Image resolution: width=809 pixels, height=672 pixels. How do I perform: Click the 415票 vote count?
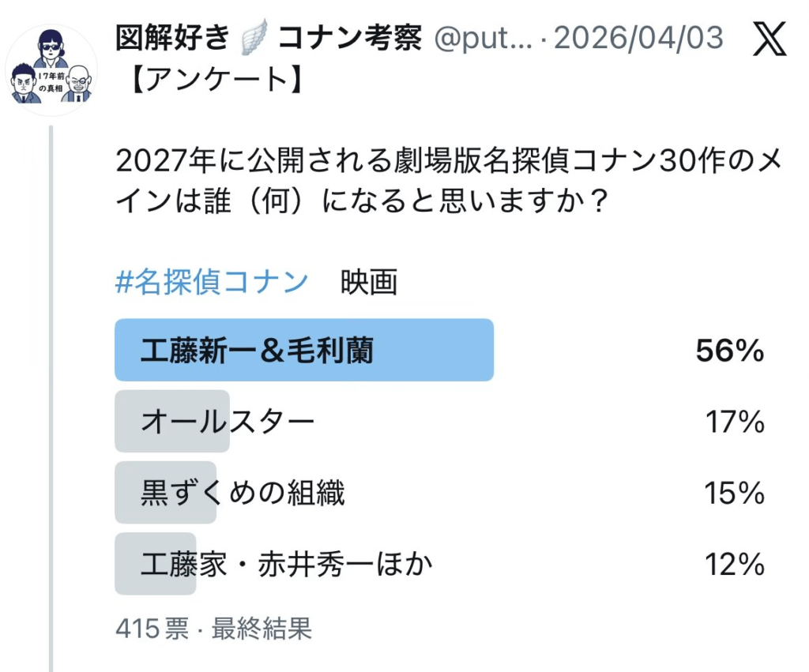click(152, 628)
